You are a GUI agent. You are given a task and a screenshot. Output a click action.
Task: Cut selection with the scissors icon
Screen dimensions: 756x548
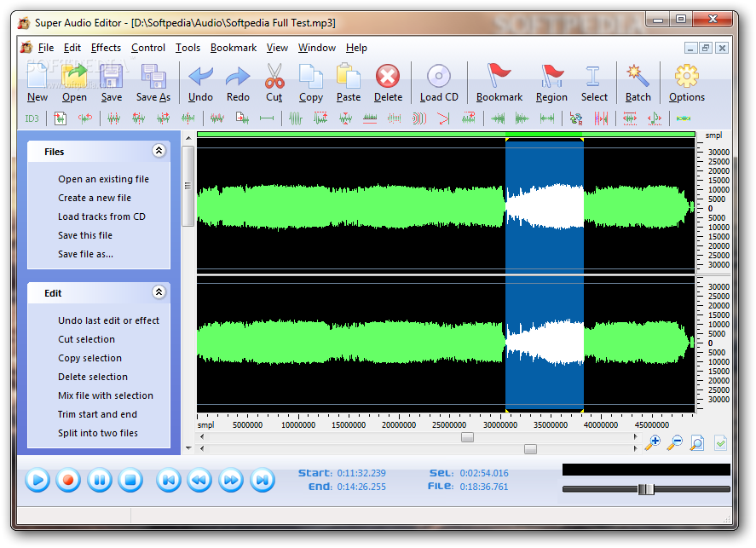[274, 76]
